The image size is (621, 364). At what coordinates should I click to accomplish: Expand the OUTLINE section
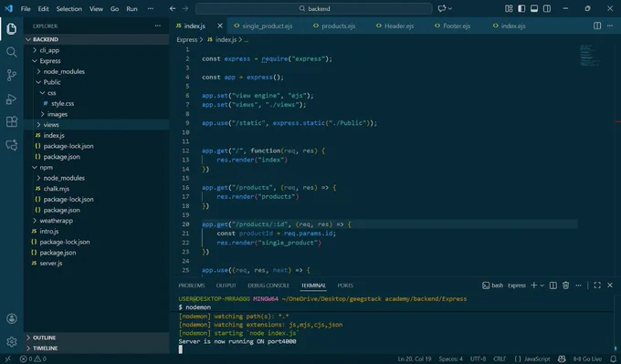click(97, 338)
